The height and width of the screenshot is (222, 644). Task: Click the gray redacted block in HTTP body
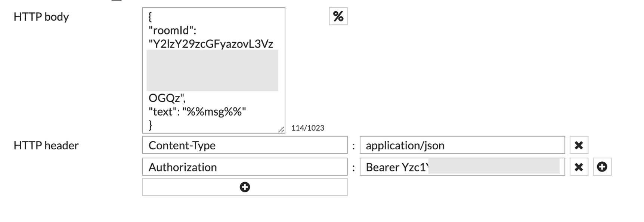point(212,70)
